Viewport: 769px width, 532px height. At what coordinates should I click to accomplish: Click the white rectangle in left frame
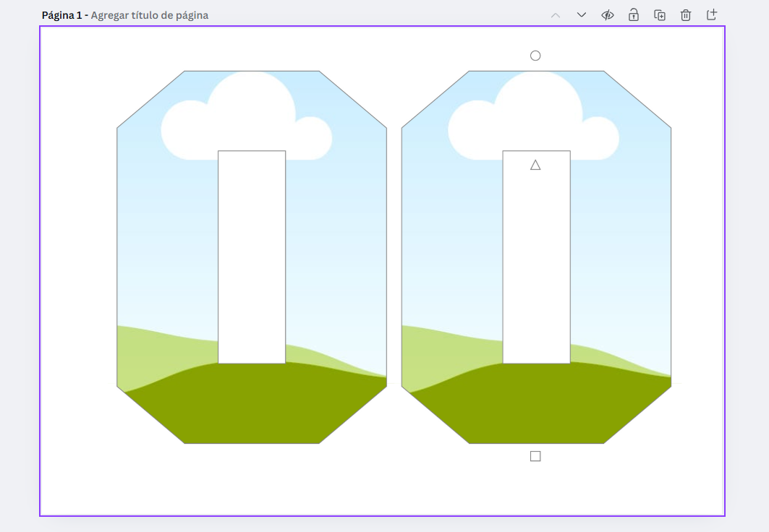(252, 257)
